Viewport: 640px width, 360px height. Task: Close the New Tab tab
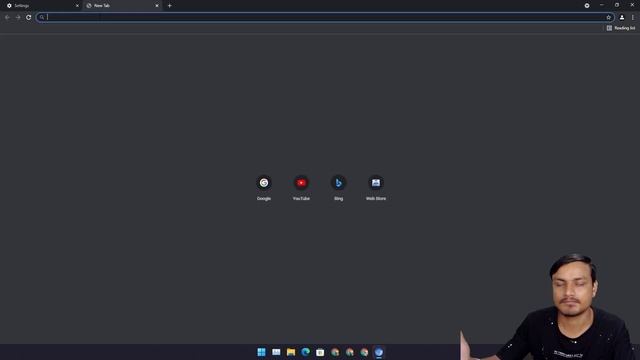(157, 6)
